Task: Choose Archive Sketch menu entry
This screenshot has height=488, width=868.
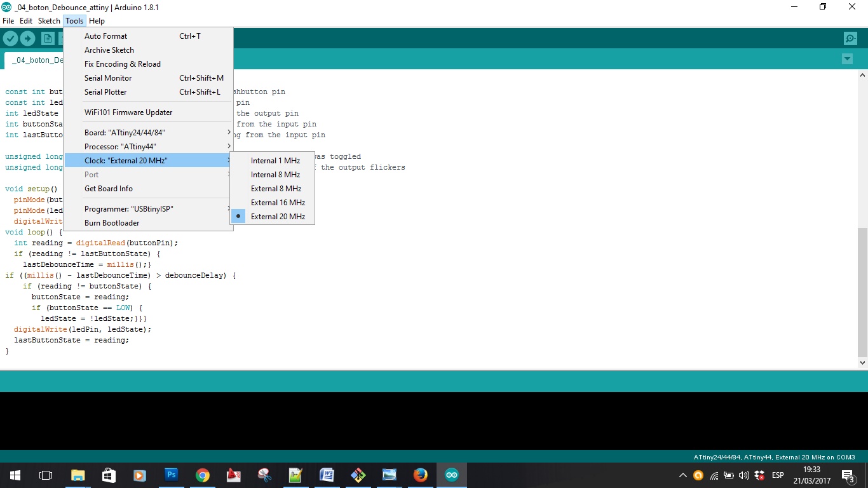Action: (x=149, y=50)
